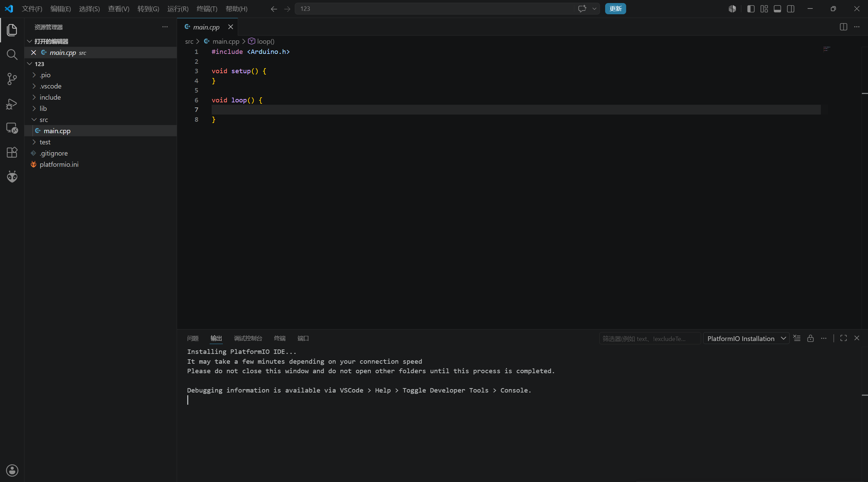Collapse the Open Editors section
The width and height of the screenshot is (868, 482).
click(x=30, y=41)
